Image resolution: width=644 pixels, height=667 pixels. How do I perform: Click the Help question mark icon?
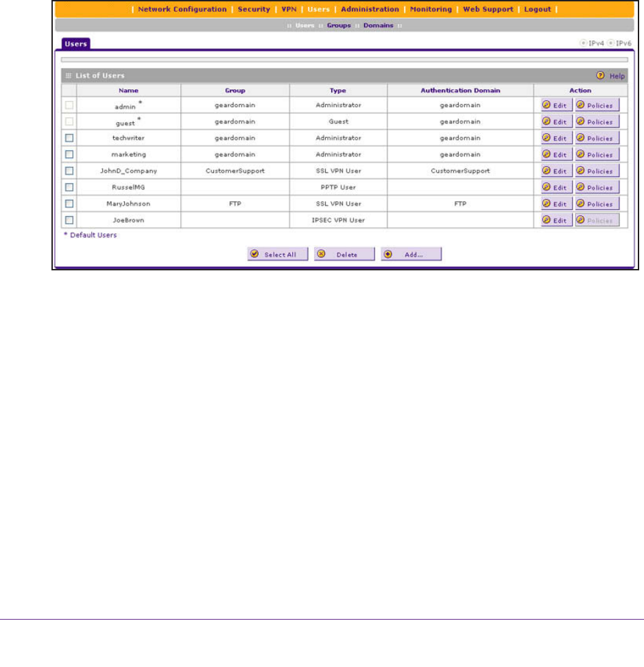(x=600, y=75)
